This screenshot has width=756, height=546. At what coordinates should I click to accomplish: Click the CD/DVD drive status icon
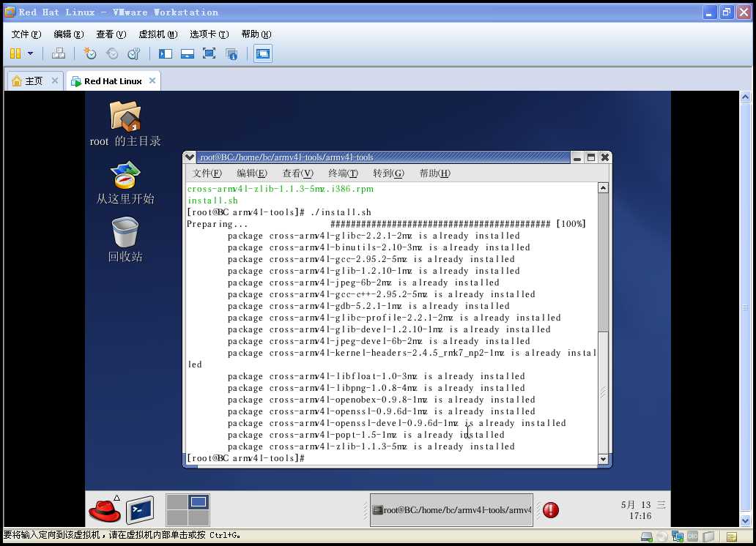pyautogui.click(x=662, y=536)
